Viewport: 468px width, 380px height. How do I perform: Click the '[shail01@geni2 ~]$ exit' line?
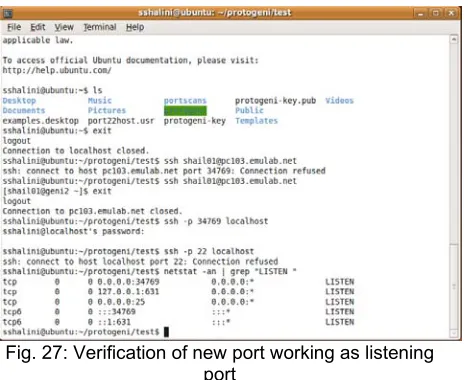click(x=57, y=191)
